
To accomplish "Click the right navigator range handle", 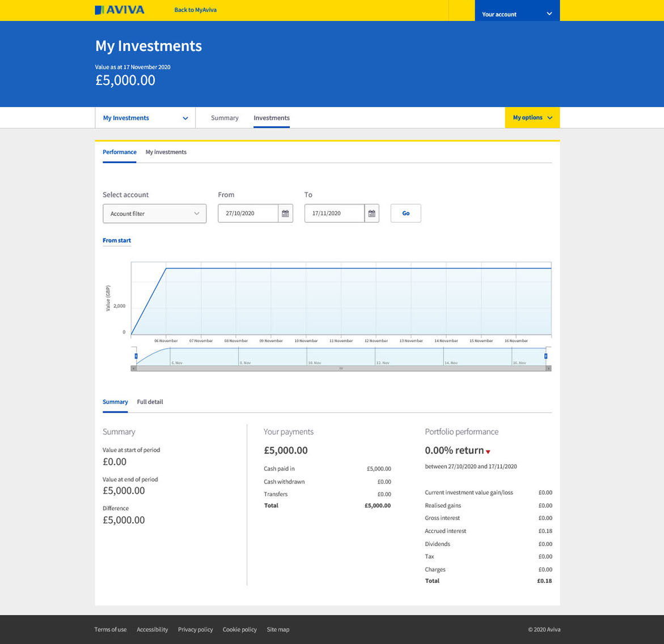I will (x=546, y=356).
